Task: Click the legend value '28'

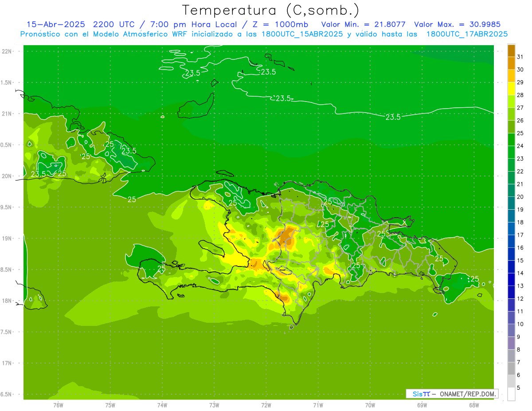Action: (x=520, y=94)
